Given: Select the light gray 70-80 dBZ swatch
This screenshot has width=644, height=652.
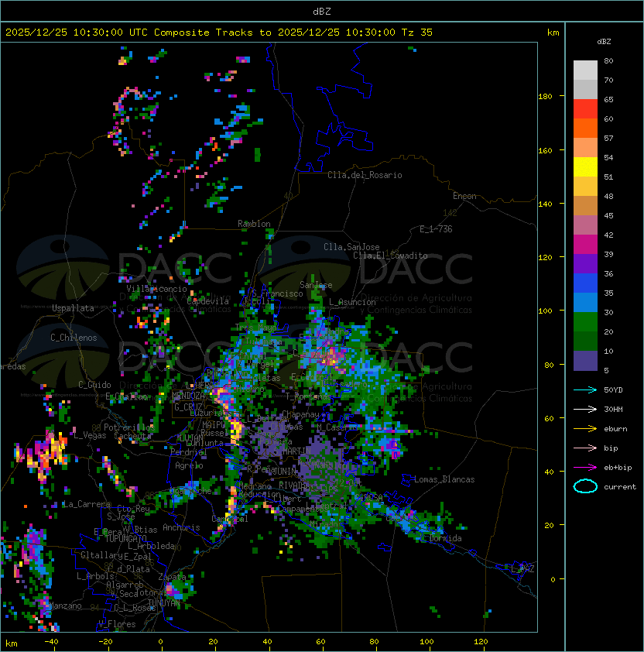Looking at the screenshot, I should tap(585, 70).
